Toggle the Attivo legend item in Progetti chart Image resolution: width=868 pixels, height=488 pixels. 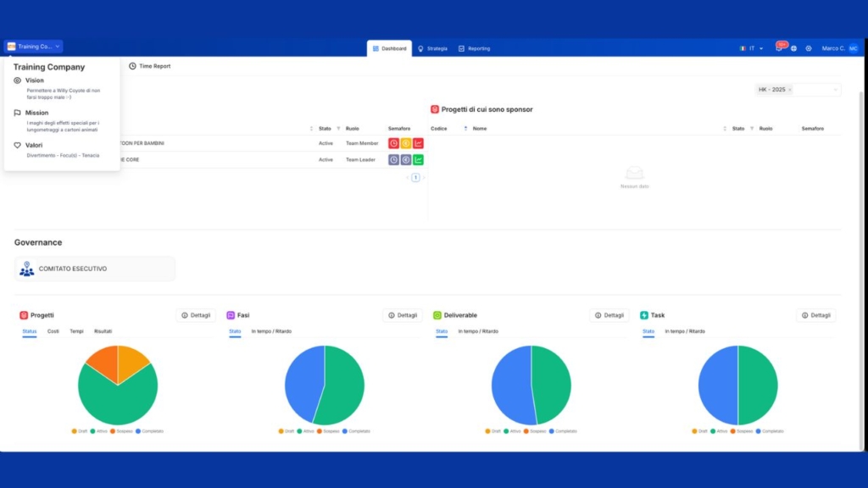(x=98, y=431)
